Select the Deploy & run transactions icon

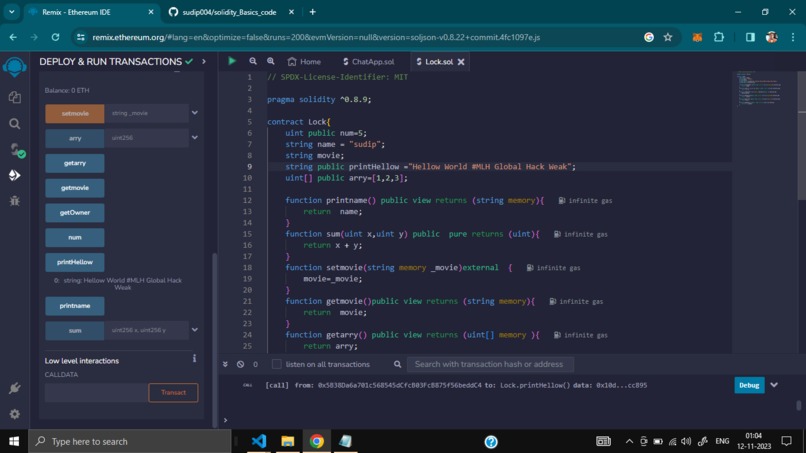click(14, 175)
